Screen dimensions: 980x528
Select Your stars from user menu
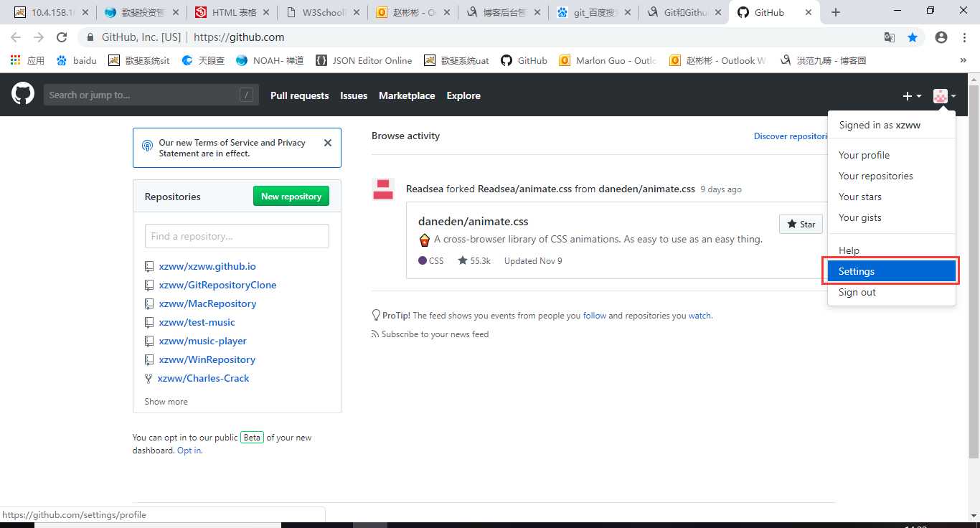[x=892, y=197]
